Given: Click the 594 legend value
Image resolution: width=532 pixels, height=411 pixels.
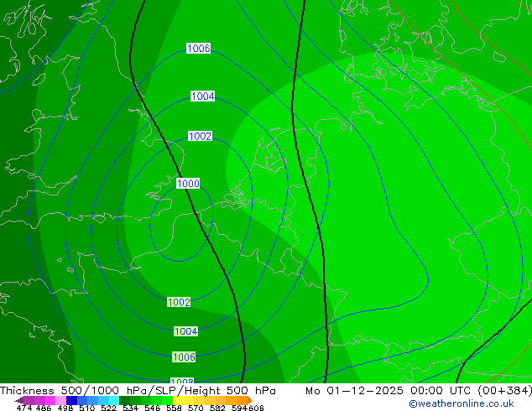Looking at the screenshot, I should [x=239, y=408].
